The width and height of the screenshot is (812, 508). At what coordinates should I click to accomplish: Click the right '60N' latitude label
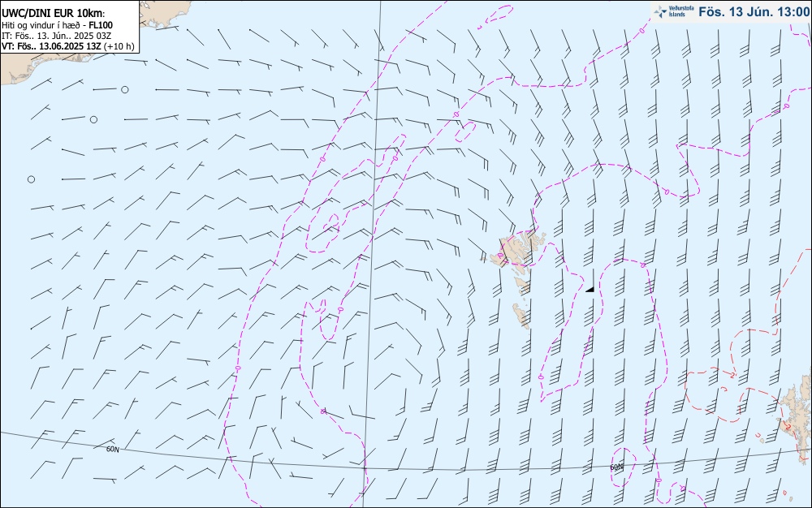coord(616,467)
